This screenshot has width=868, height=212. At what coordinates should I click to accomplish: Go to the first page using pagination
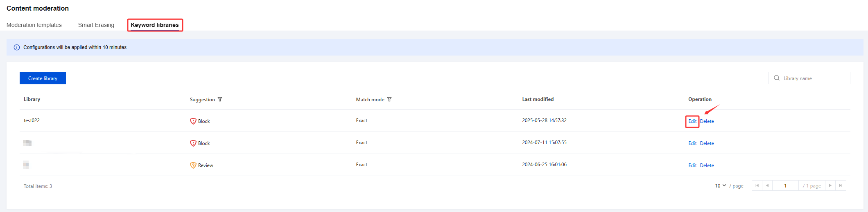point(757,185)
